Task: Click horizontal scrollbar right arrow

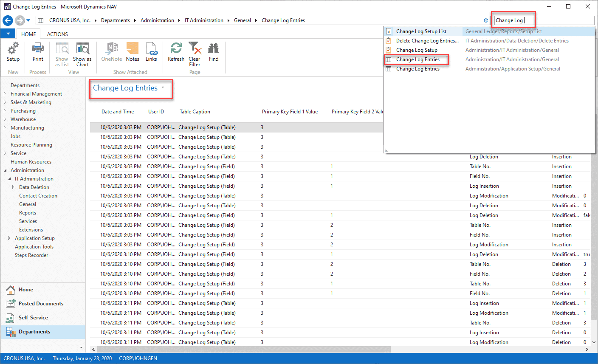Action: pyautogui.click(x=587, y=350)
